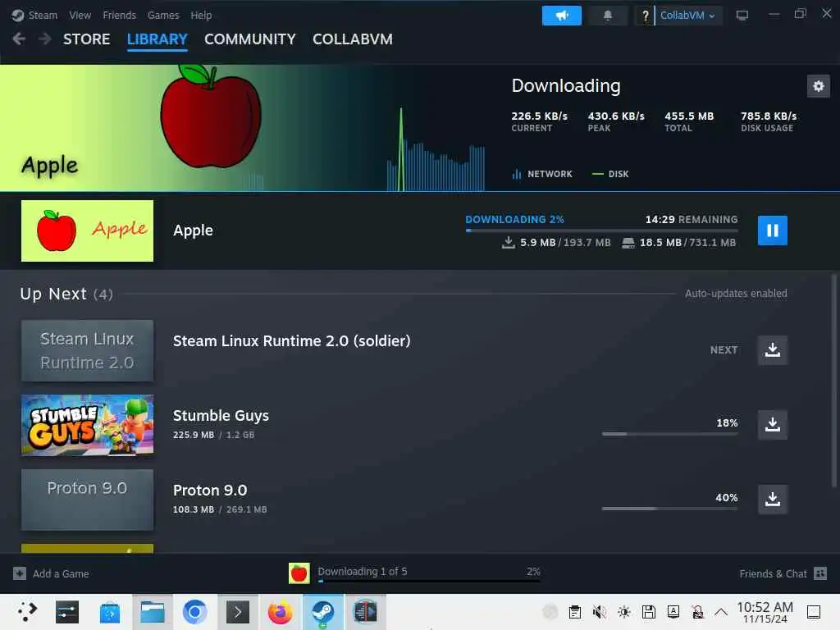Image resolution: width=840 pixels, height=630 pixels.
Task: Open the Games menu
Action: [x=163, y=16]
